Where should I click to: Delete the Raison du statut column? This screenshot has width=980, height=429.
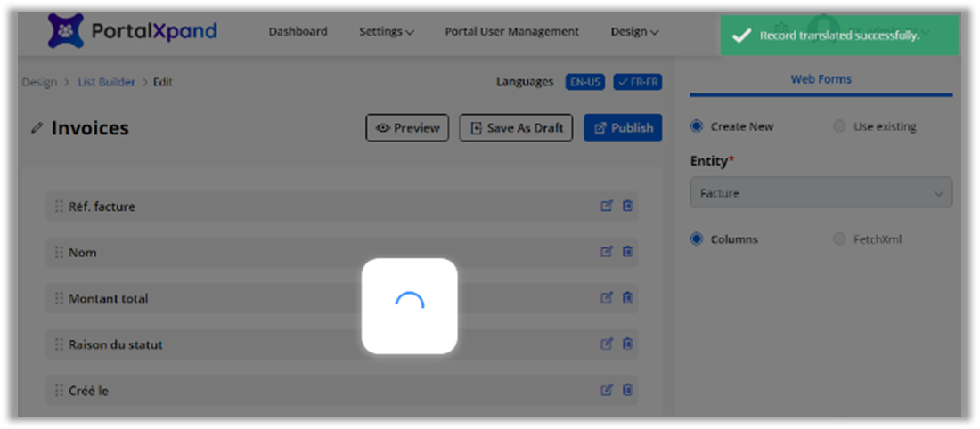(627, 344)
